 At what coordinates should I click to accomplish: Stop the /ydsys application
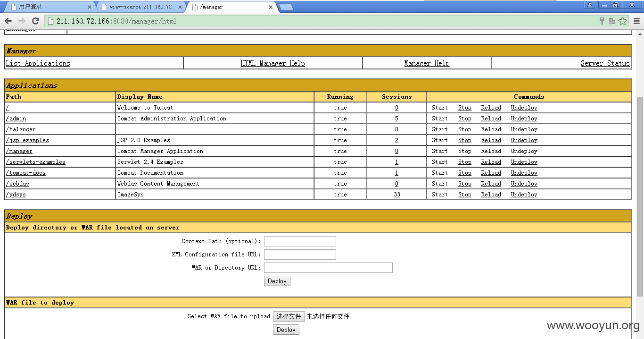465,195
